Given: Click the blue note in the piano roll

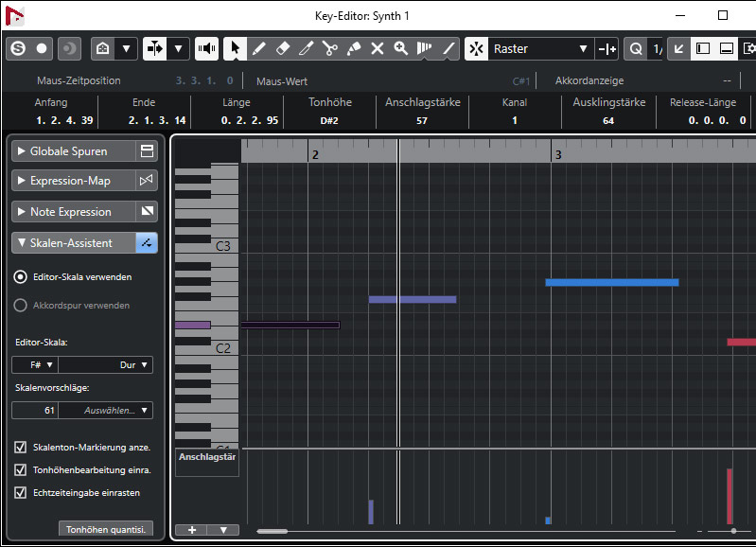Looking at the screenshot, I should [611, 282].
